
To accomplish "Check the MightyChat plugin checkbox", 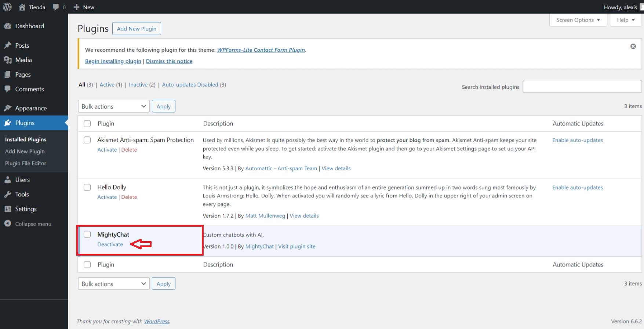I will pyautogui.click(x=87, y=234).
